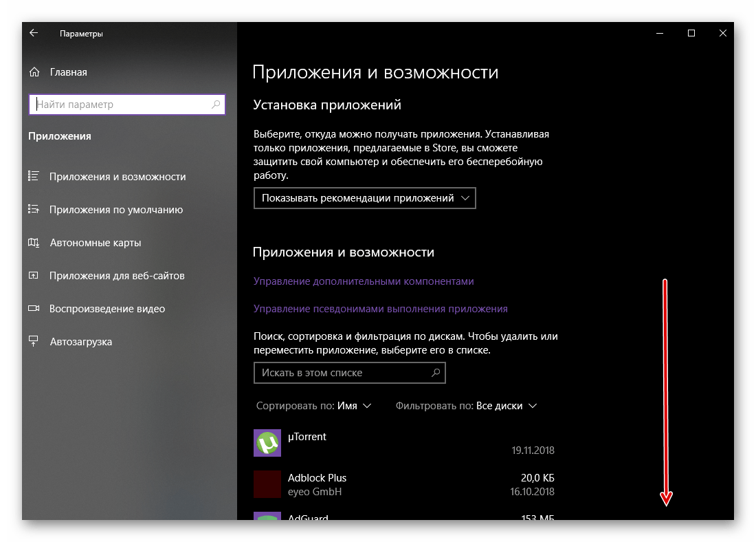The height and width of the screenshot is (542, 756).
Task: Open Приложения и возможности sidebar item
Action: click(x=118, y=177)
